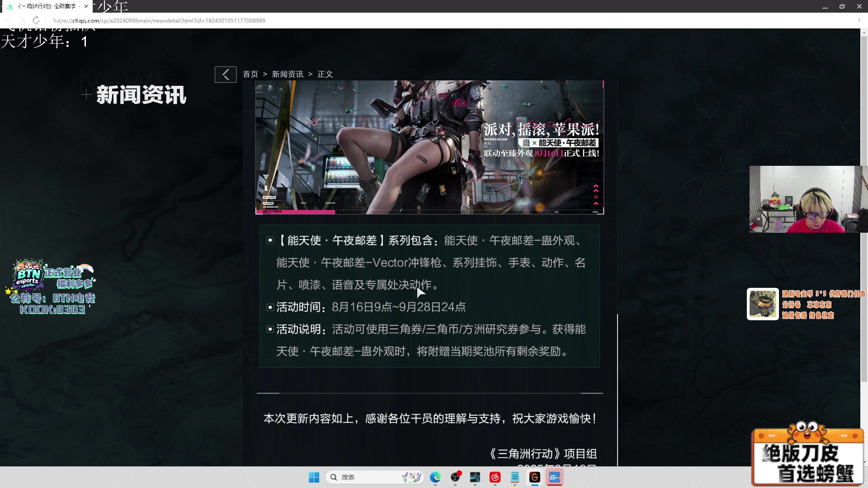This screenshot has height=488, width=868.
Task: Minimize the browser window
Action: pos(825,6)
